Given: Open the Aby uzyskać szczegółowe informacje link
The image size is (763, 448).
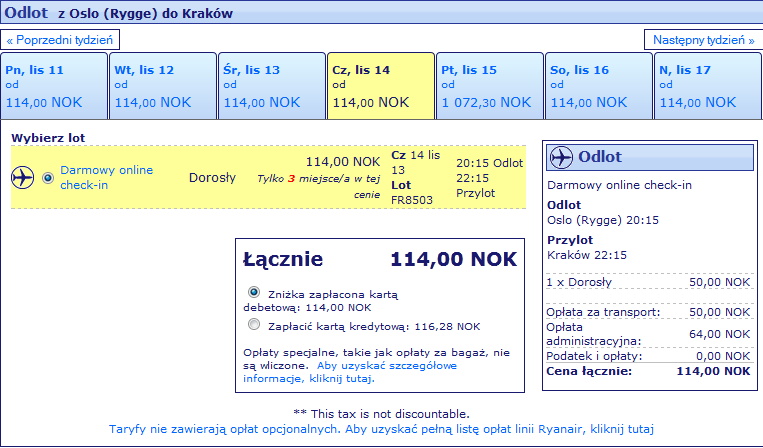Looking at the screenshot, I should tap(350, 372).
